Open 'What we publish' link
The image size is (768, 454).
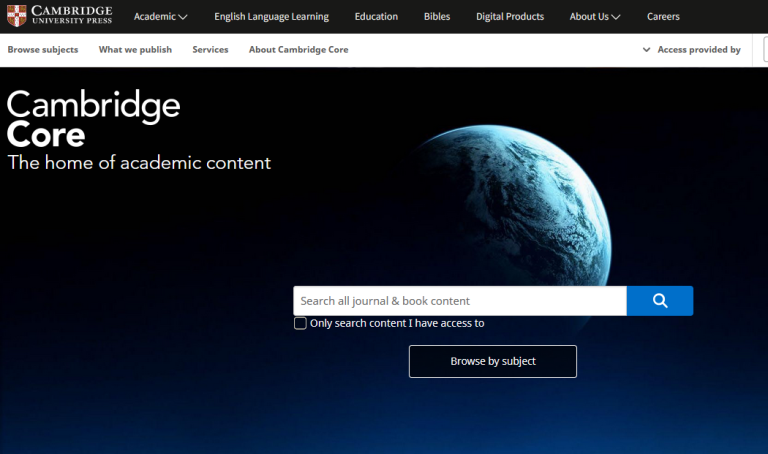tap(135, 49)
